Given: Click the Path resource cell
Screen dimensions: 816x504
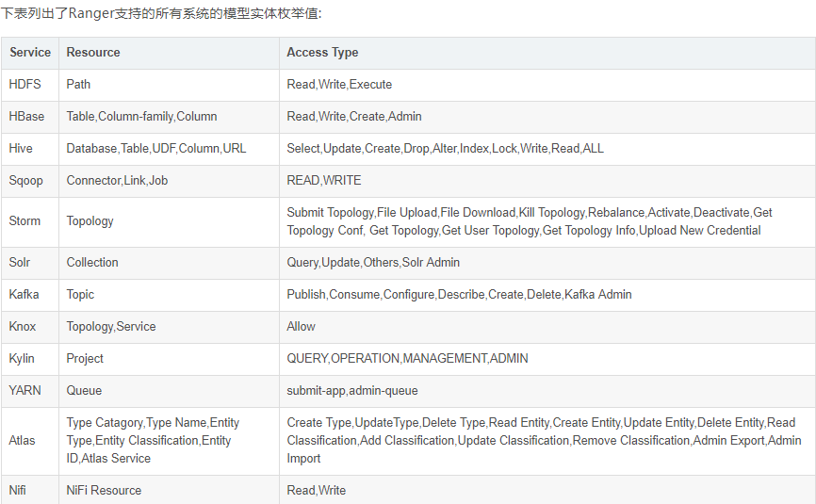Looking at the screenshot, I should point(169,85).
